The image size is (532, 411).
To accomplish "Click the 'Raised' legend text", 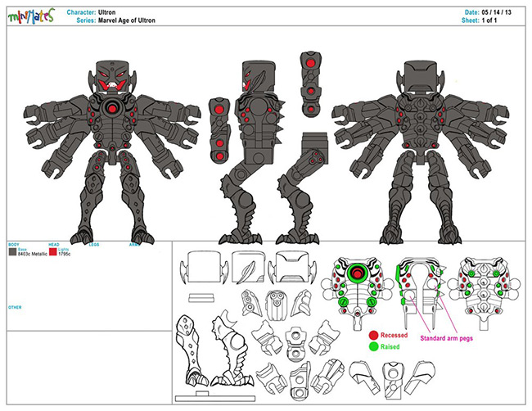I will pos(390,346).
